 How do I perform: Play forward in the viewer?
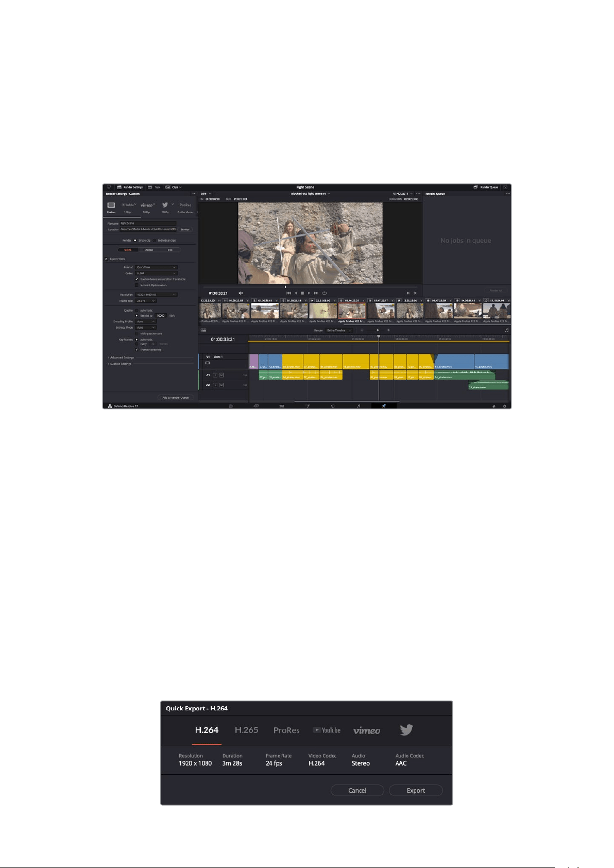coord(309,293)
